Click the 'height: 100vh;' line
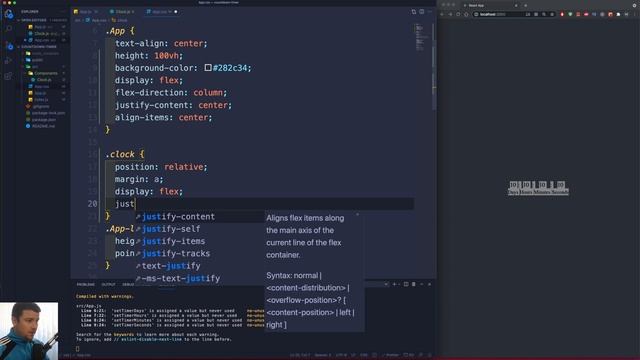 pyautogui.click(x=149, y=56)
